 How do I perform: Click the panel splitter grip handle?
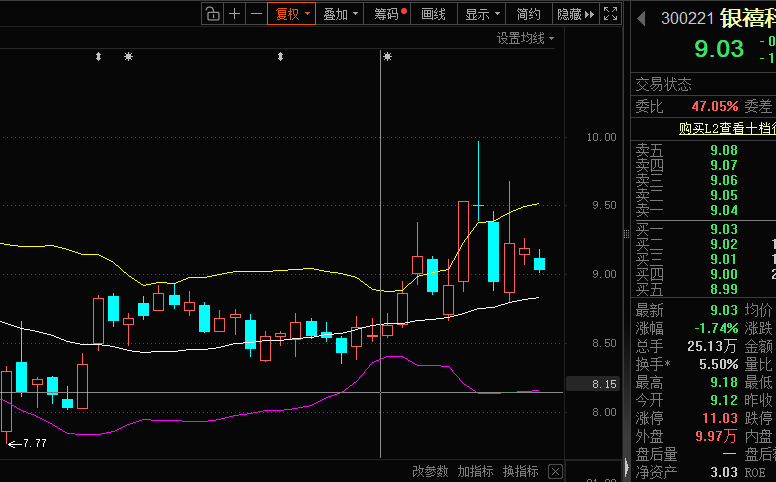[x=626, y=234]
